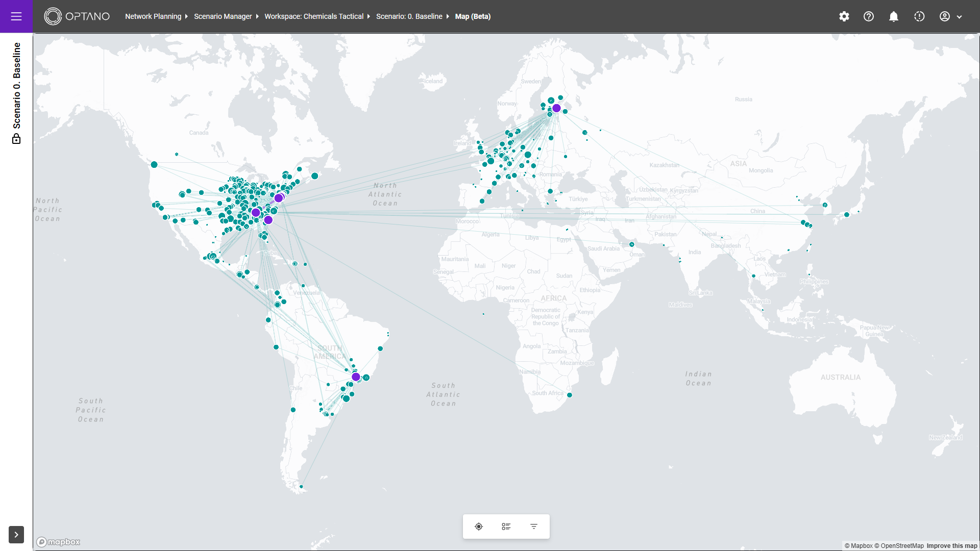Click the lock icon beside Scenario 0. Baseline
Image resolution: width=980 pixels, height=551 pixels.
click(16, 139)
